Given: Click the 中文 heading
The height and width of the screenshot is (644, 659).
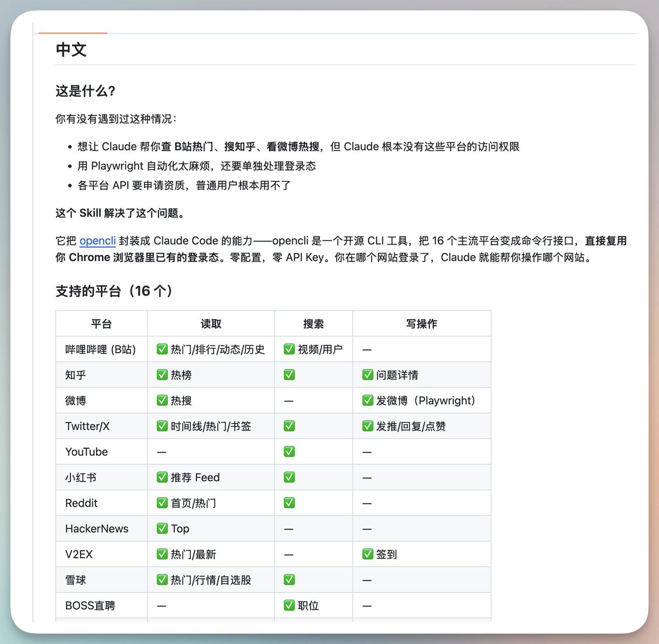Looking at the screenshot, I should (x=71, y=49).
